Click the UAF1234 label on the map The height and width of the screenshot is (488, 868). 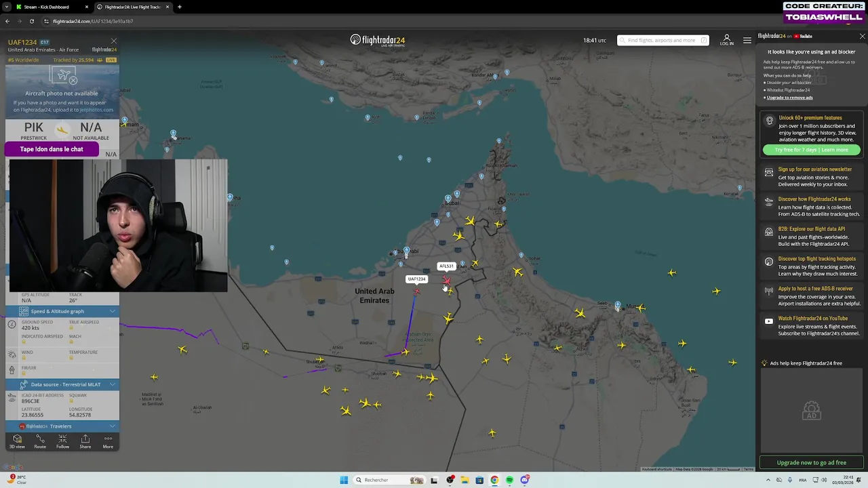click(416, 279)
